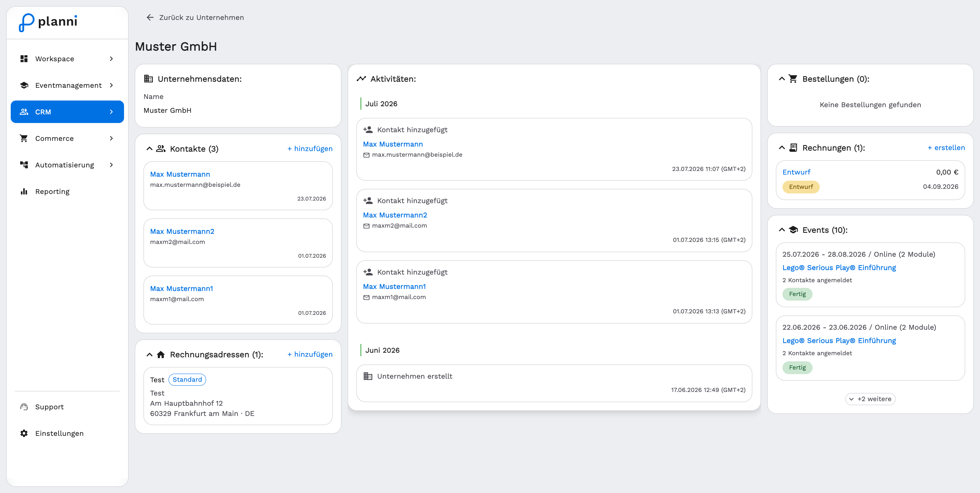Click the building icon in Unternehmen erstellt
The height and width of the screenshot is (493, 980).
tap(368, 376)
